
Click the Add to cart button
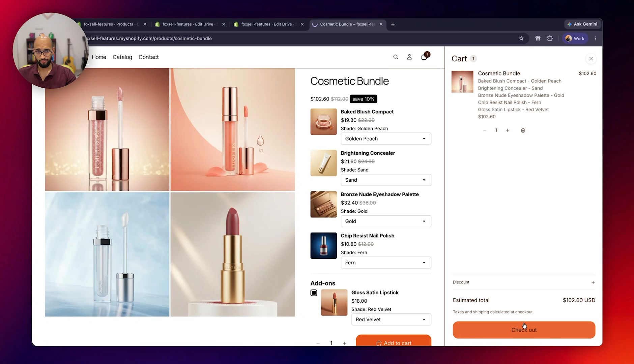394,340
